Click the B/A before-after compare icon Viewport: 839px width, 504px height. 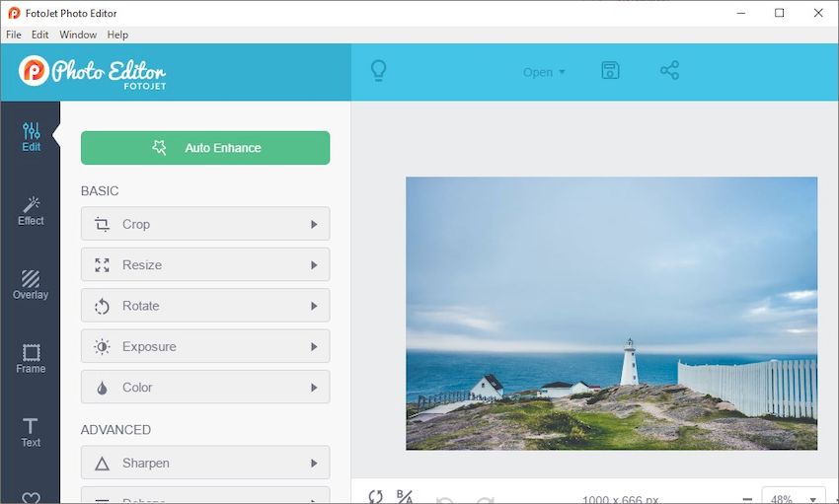[x=405, y=496]
